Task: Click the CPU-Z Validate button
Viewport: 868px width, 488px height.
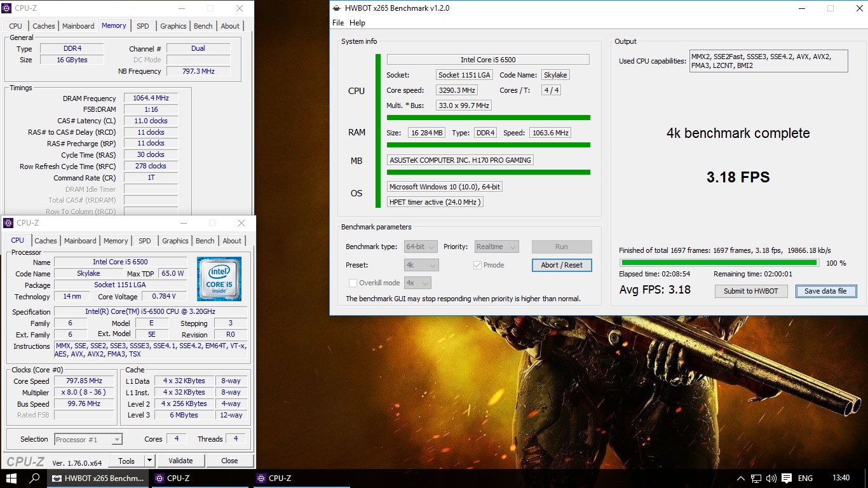Action: click(x=180, y=461)
